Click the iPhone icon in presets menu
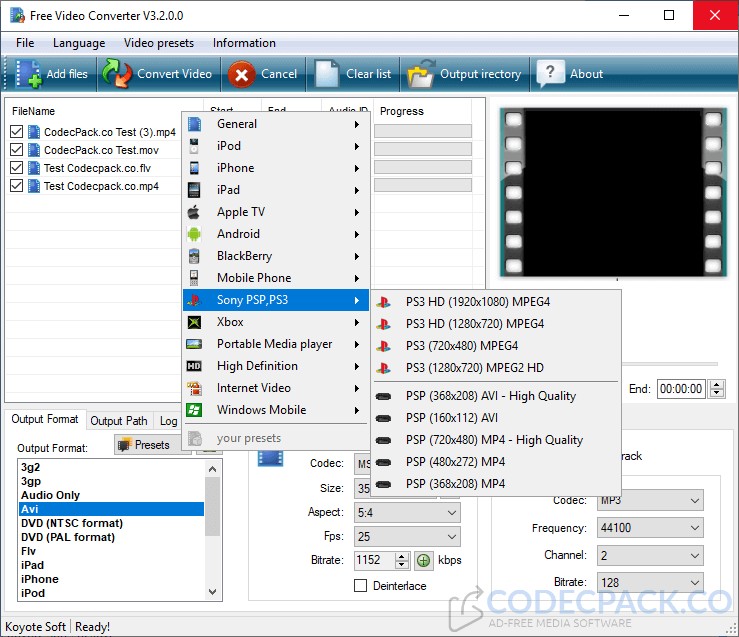The image size is (739, 637). 194,168
